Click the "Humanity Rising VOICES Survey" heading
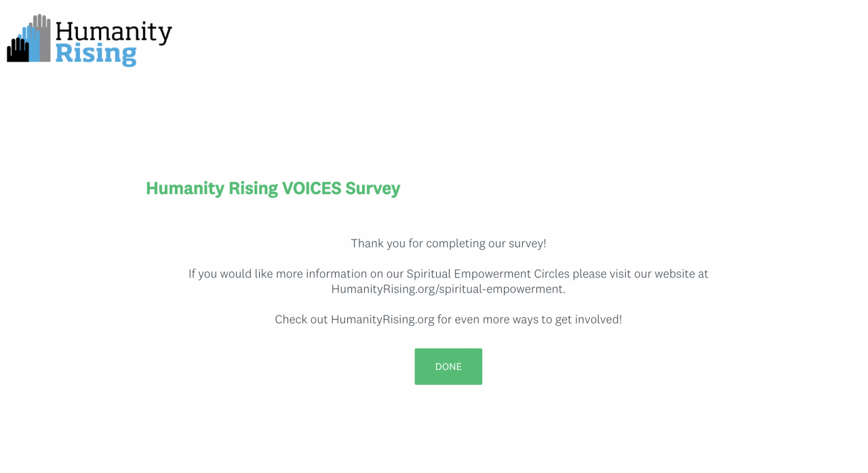This screenshot has width=868, height=473. (273, 188)
